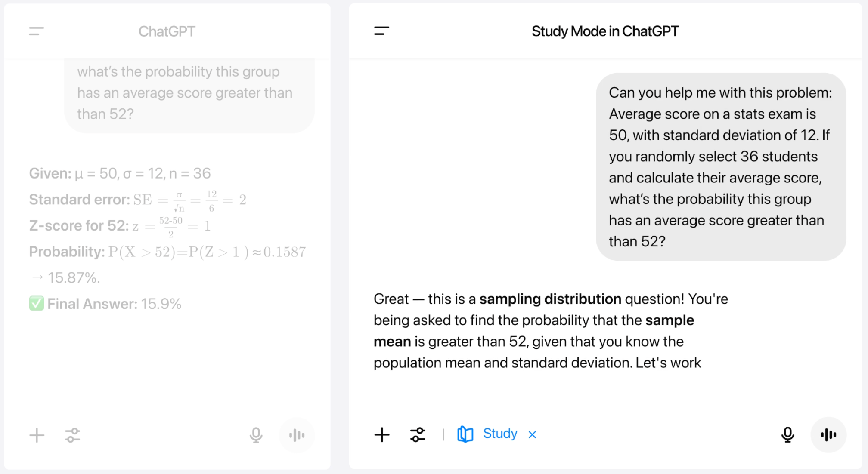
Task: Click the 'Given: μ = 50, σ = 12, n = 36' line
Action: 120,173
